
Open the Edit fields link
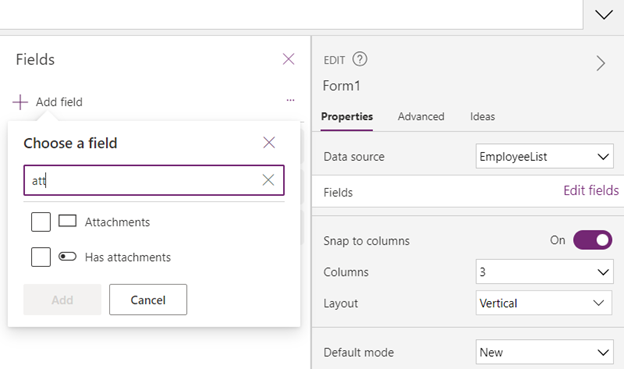pos(591,191)
